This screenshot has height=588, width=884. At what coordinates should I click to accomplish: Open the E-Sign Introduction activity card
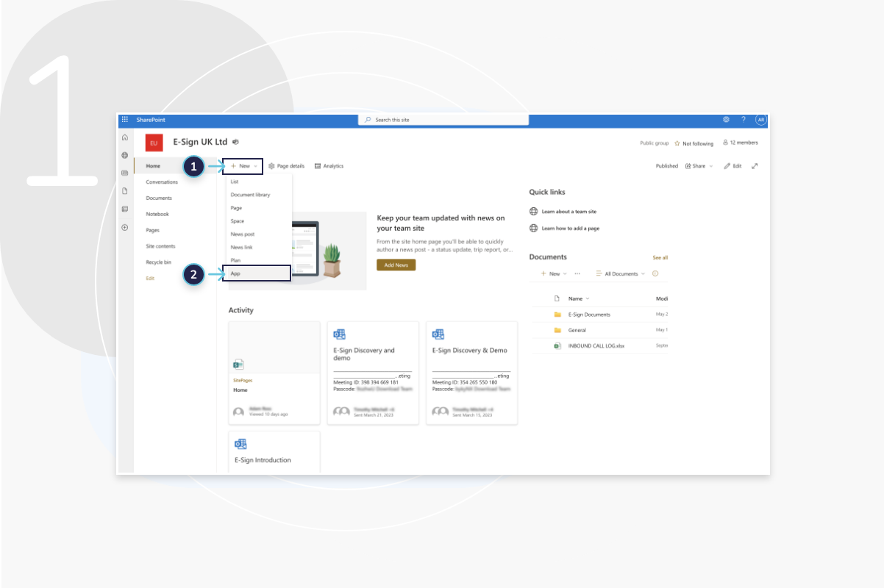(x=274, y=451)
